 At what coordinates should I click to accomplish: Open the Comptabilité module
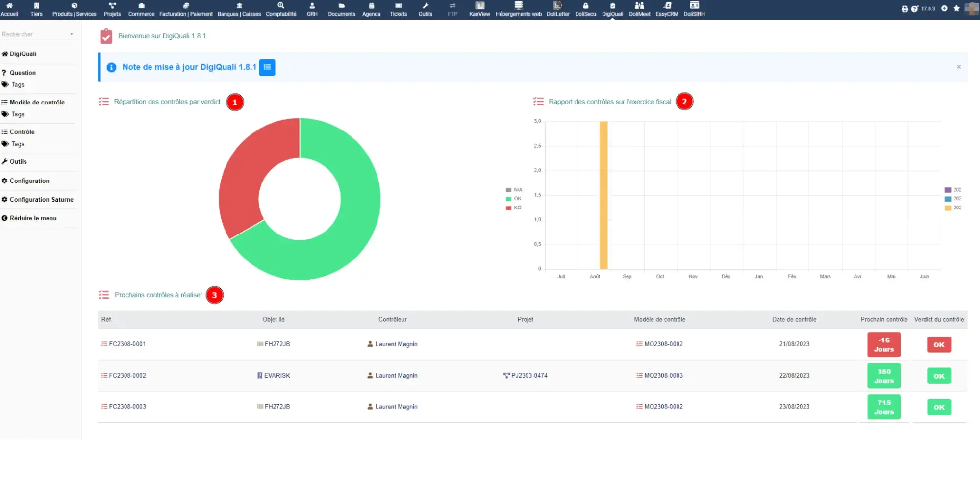click(280, 9)
